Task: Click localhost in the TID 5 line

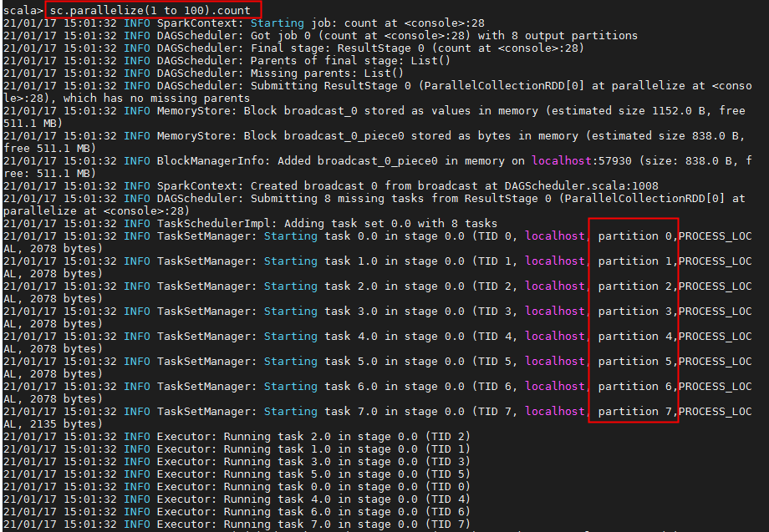Action: click(x=555, y=361)
